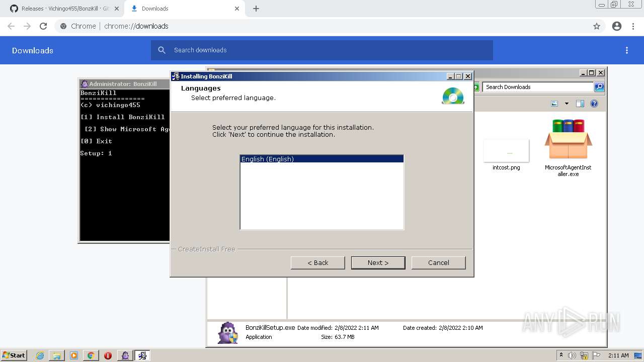Close the Downloads tab
644x362 pixels.
237,9
